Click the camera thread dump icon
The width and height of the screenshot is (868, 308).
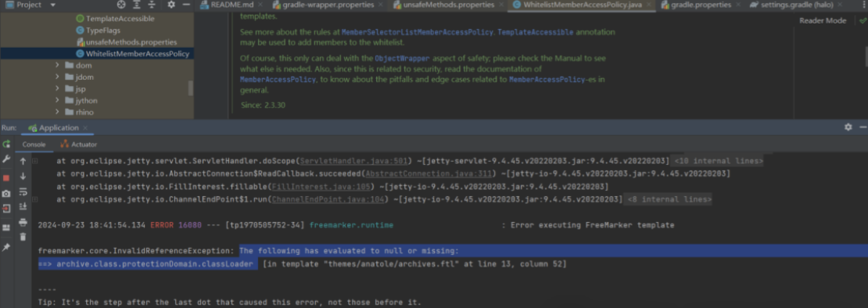tap(6, 194)
